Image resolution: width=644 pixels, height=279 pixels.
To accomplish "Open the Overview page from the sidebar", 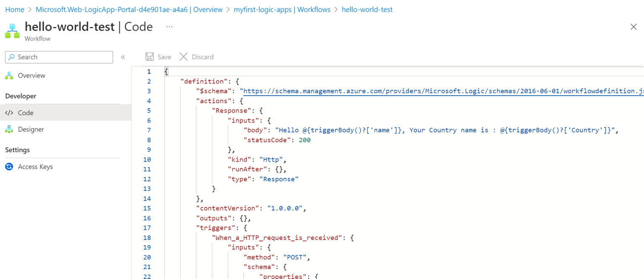I will (x=31, y=76).
